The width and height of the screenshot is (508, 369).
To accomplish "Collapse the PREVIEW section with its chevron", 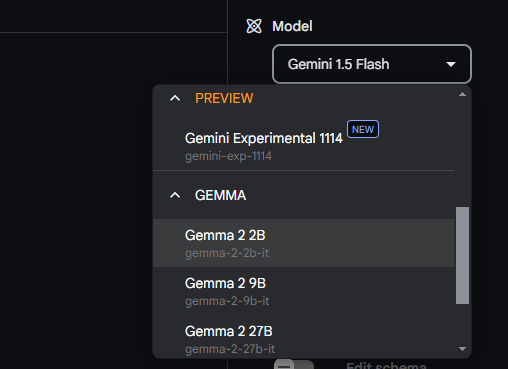I will click(175, 98).
